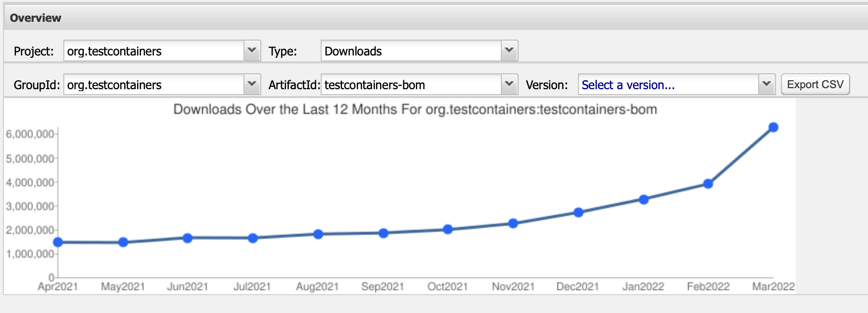Viewport: 868px width, 313px height.
Task: Click the Sep2021 data point on the chart
Action: [x=384, y=233]
